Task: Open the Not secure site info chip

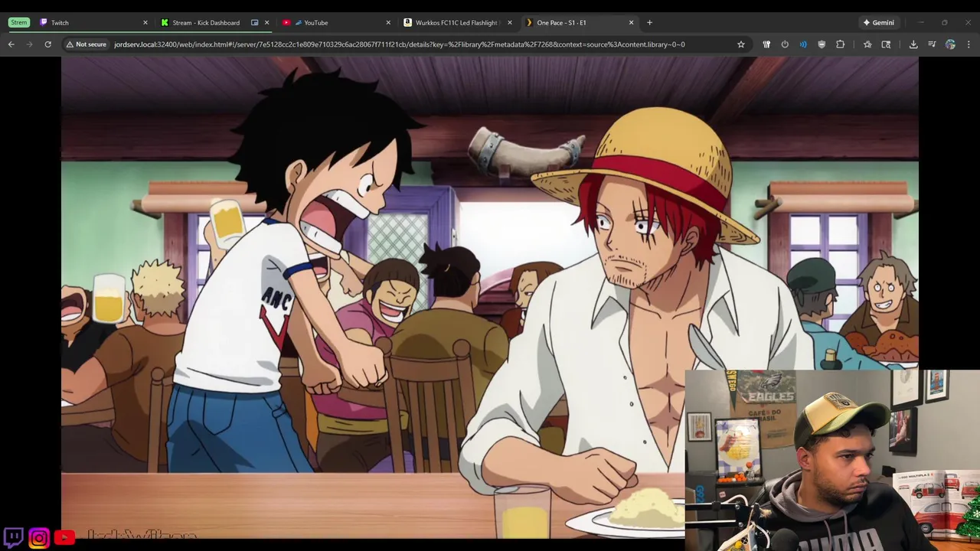Action: coord(87,44)
